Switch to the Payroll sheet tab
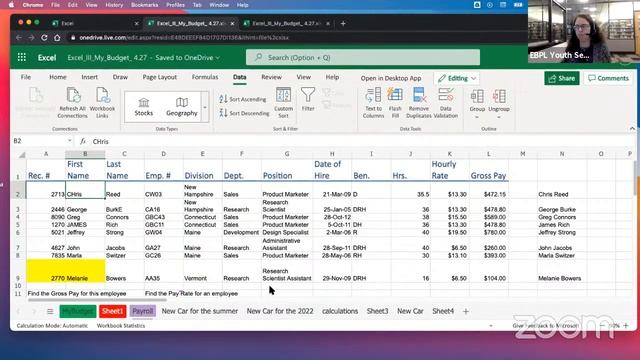The width and height of the screenshot is (640, 360). click(142, 311)
